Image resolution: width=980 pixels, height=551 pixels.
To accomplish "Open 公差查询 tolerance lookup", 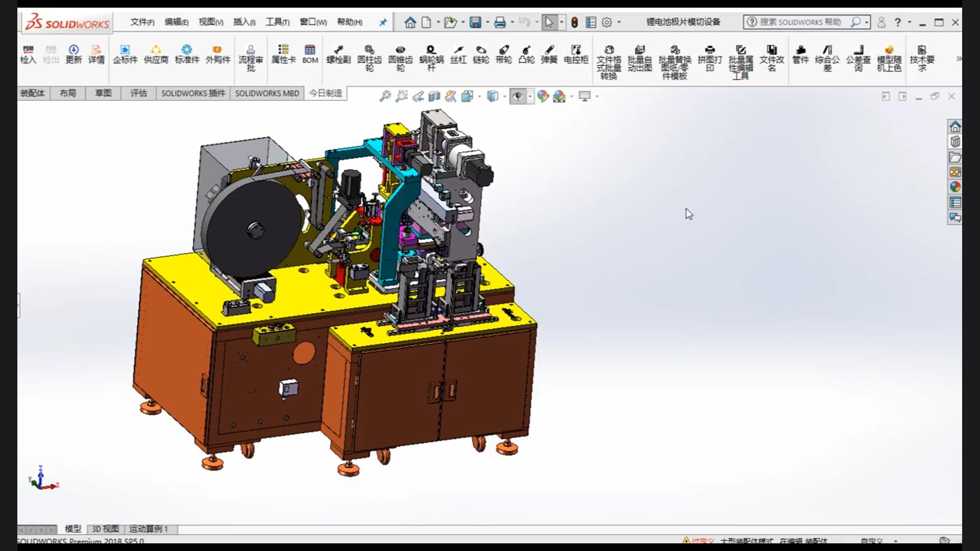I will click(858, 58).
